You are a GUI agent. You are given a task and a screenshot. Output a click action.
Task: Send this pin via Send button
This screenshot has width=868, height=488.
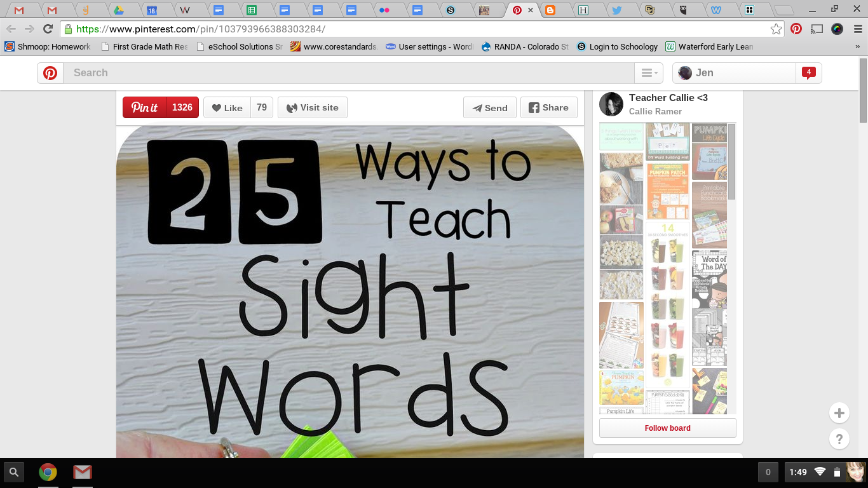[x=490, y=107]
